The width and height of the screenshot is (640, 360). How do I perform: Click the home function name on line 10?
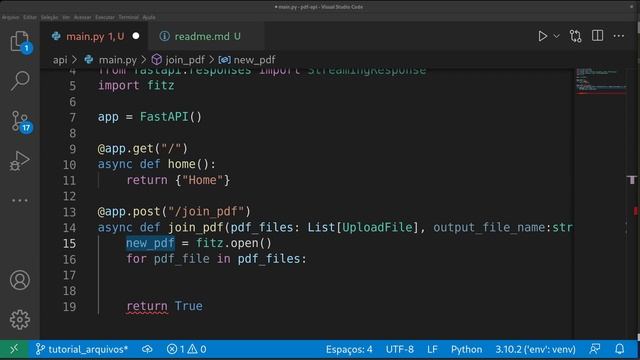point(182,164)
